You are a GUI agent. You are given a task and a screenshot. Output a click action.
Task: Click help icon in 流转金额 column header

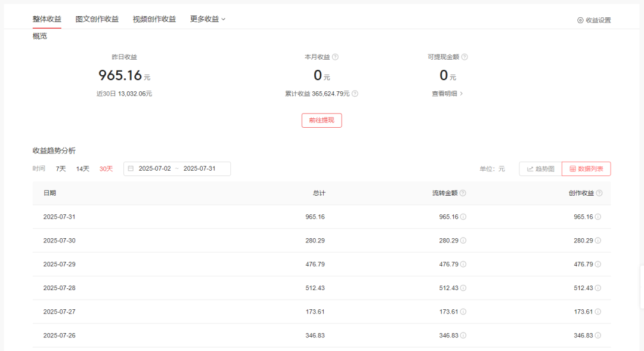[463, 193]
